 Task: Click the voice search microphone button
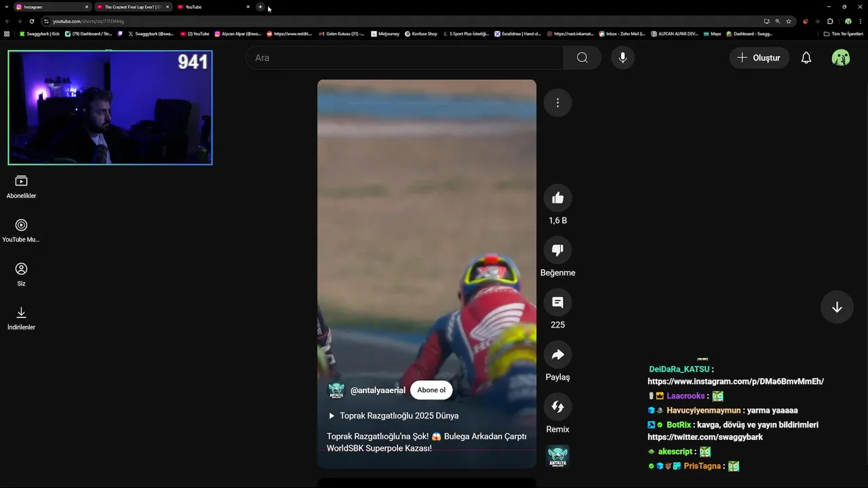coord(623,58)
